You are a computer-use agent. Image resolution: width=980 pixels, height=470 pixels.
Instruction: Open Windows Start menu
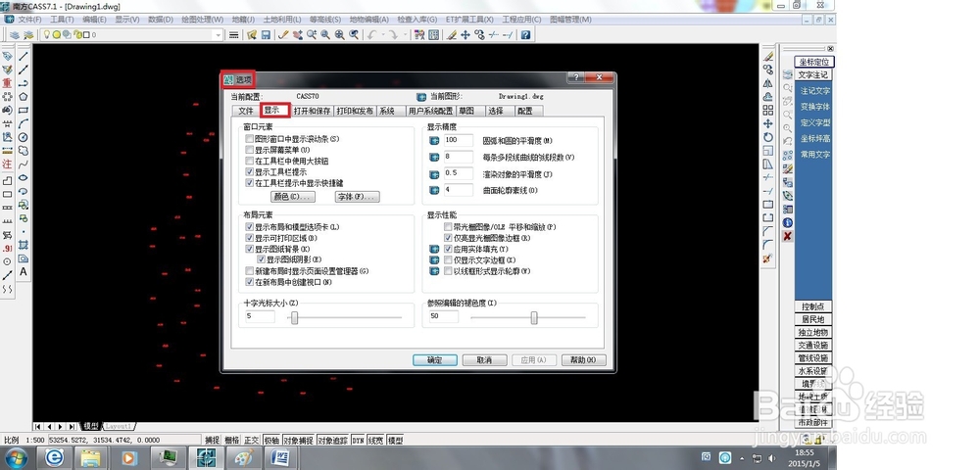pos(17,458)
